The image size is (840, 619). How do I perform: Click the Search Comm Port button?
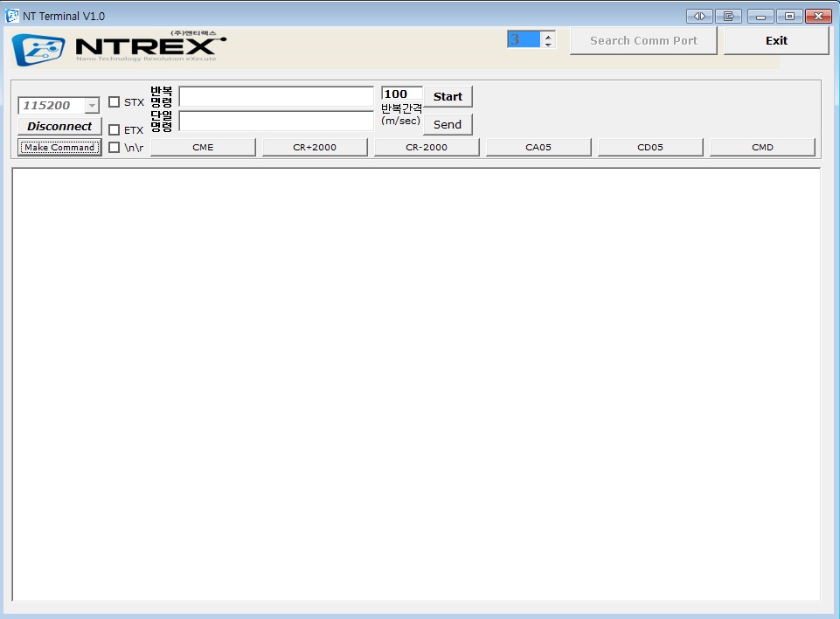[x=643, y=41]
